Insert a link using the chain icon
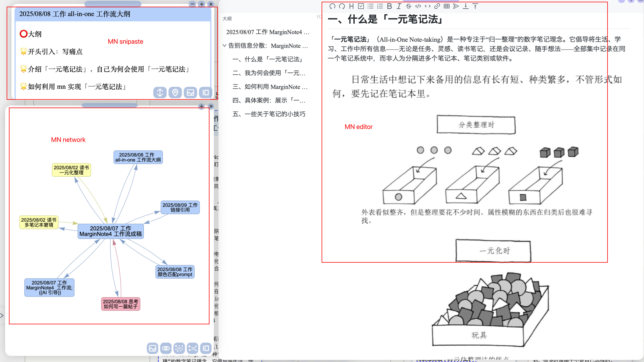 [437, 6]
